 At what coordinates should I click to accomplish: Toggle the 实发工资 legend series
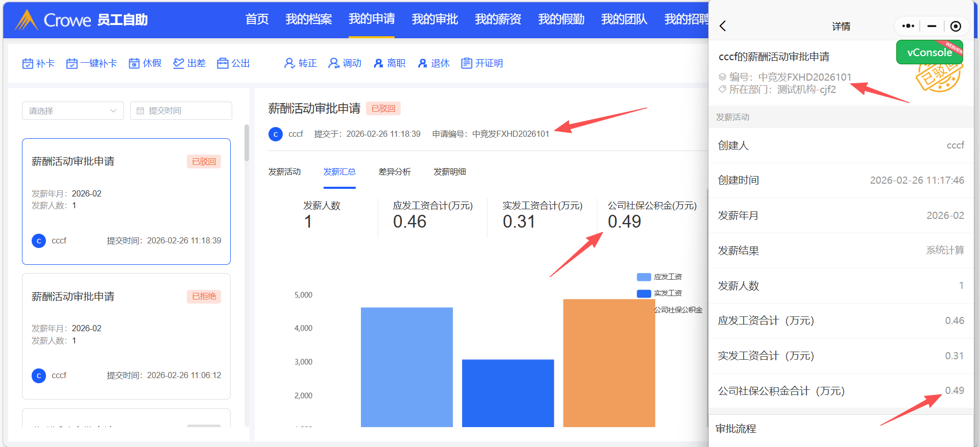click(x=659, y=293)
